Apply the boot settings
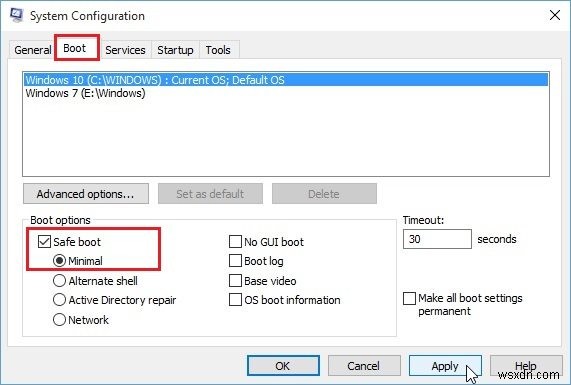The image size is (571, 385). pyautogui.click(x=445, y=366)
